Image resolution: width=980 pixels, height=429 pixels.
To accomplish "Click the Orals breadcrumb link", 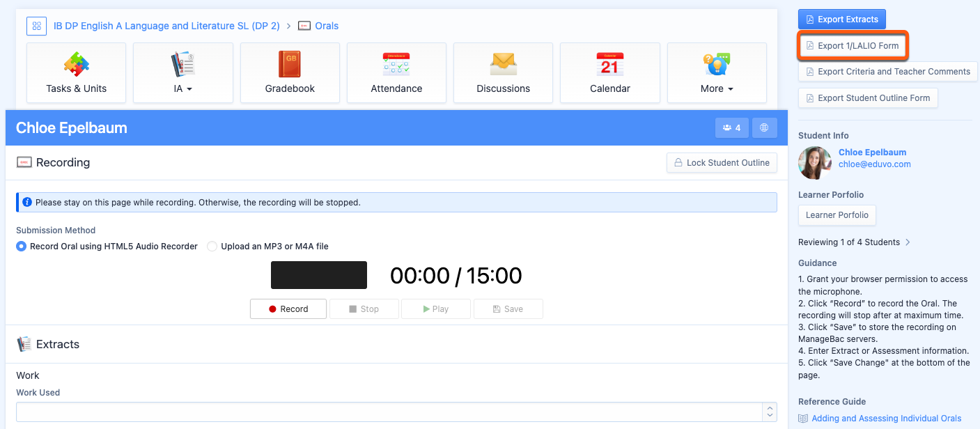I will point(326,26).
